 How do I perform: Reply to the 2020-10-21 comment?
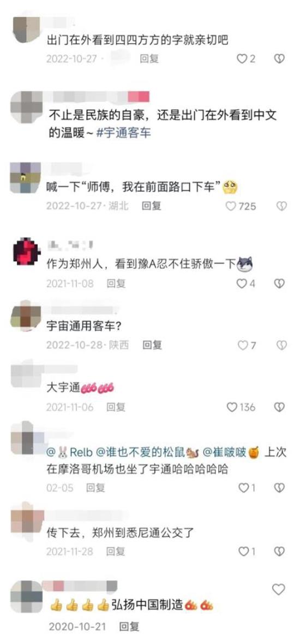(129, 627)
